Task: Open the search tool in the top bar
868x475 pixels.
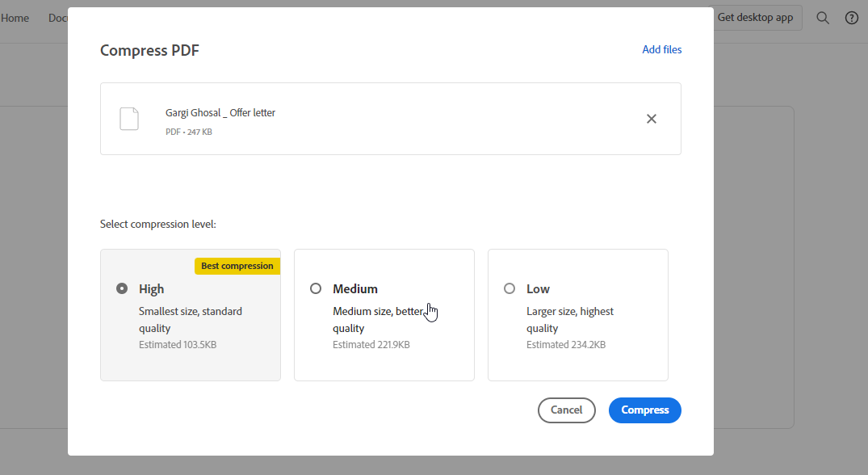Action: point(822,18)
